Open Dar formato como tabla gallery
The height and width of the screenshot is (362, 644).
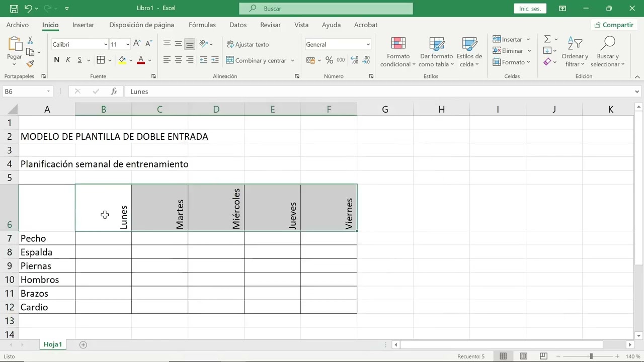click(436, 52)
